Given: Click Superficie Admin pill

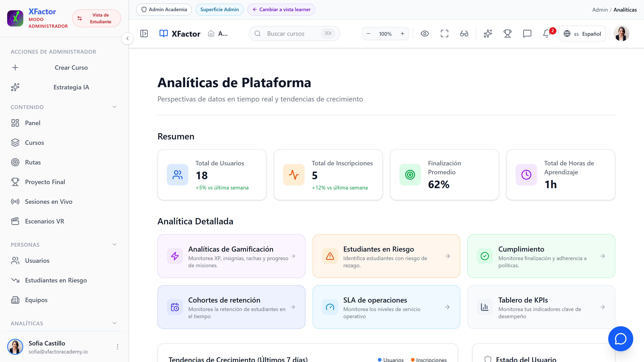Looking at the screenshot, I should 220,9.
